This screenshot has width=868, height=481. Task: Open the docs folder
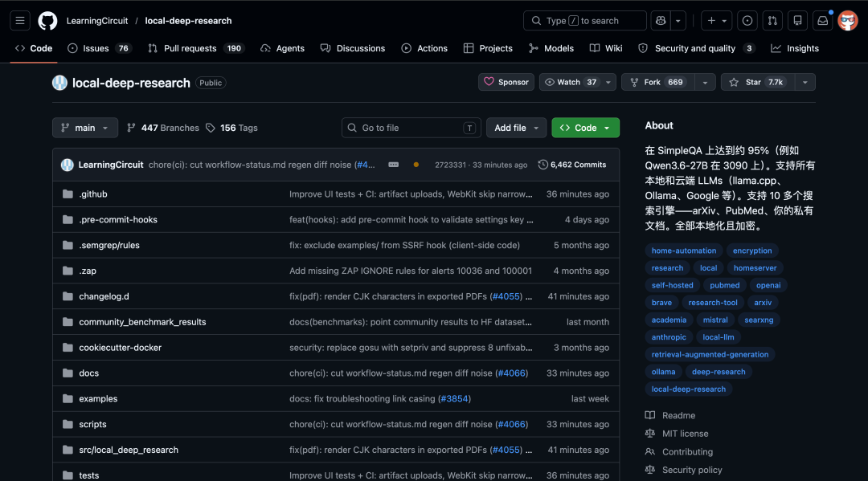[88, 373]
